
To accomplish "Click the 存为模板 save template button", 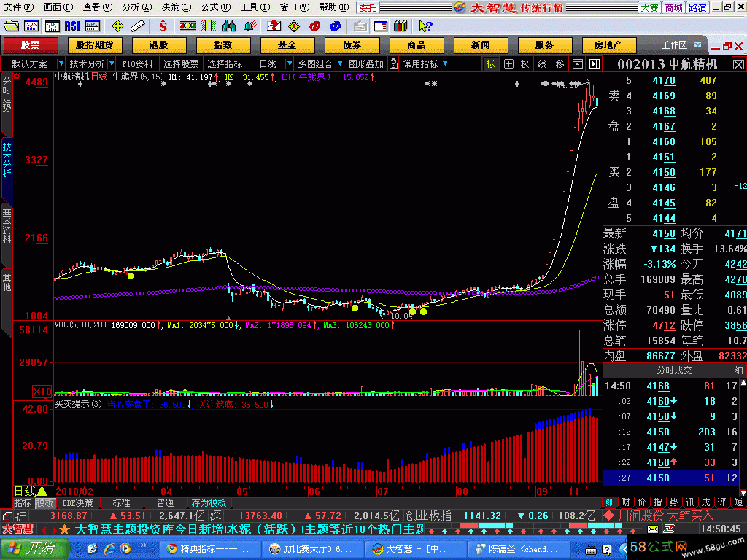I will click(x=209, y=503).
